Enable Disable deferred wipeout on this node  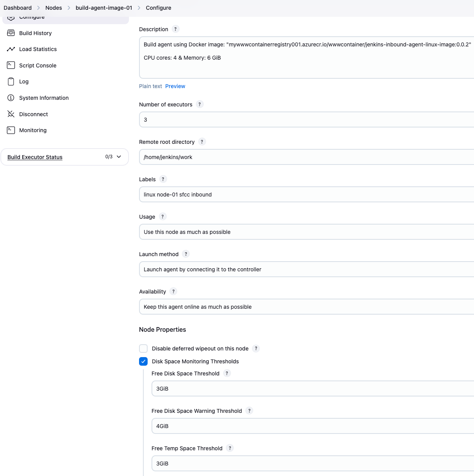(143, 349)
